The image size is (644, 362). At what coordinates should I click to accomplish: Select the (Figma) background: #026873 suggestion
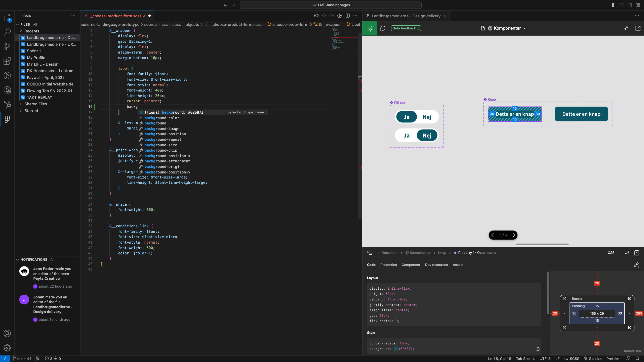click(203, 112)
